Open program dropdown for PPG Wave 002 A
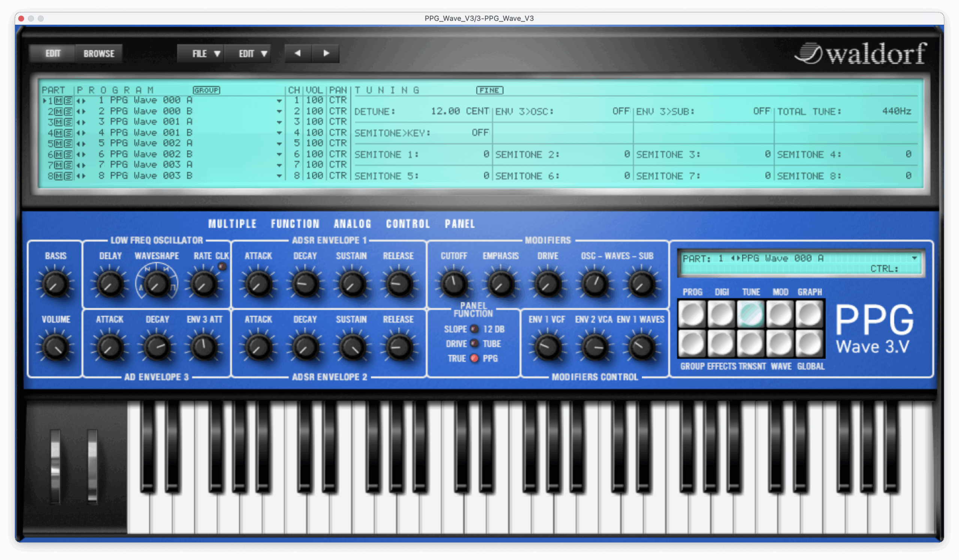Image resolution: width=959 pixels, height=560 pixels. (x=279, y=144)
